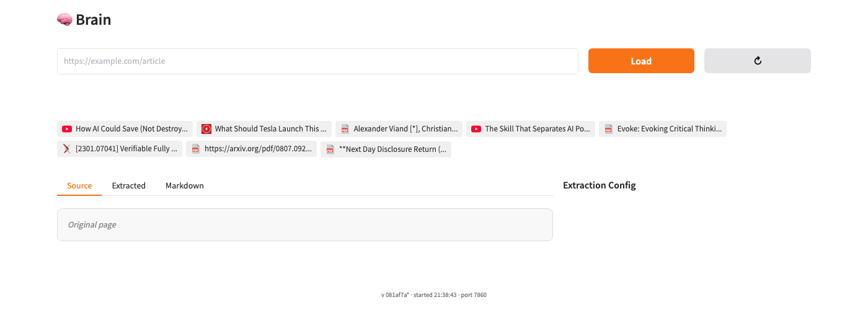
Task: Click the PDF icon on 'Evoke: Evoking Critical' chip
Action: (x=609, y=129)
